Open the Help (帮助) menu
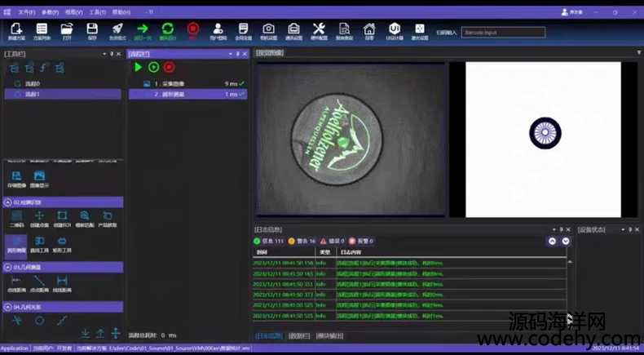Screen dimensions: 644x355 (x=121, y=12)
